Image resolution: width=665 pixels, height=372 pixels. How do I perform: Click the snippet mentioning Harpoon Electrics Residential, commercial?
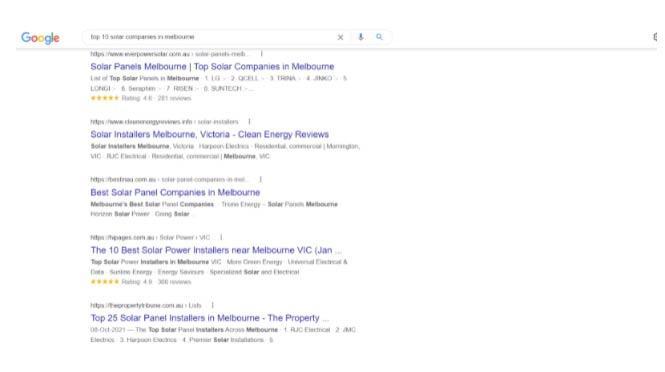pyautogui.click(x=225, y=151)
